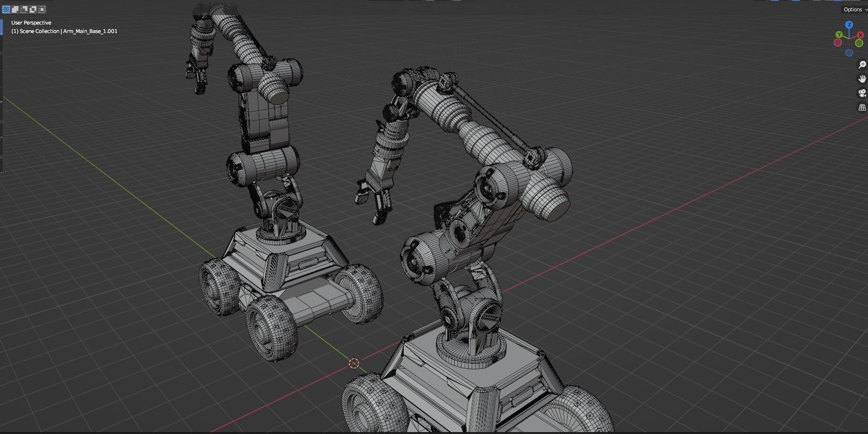
Task: Choose the Extend Selection mode icon
Action: [15, 9]
